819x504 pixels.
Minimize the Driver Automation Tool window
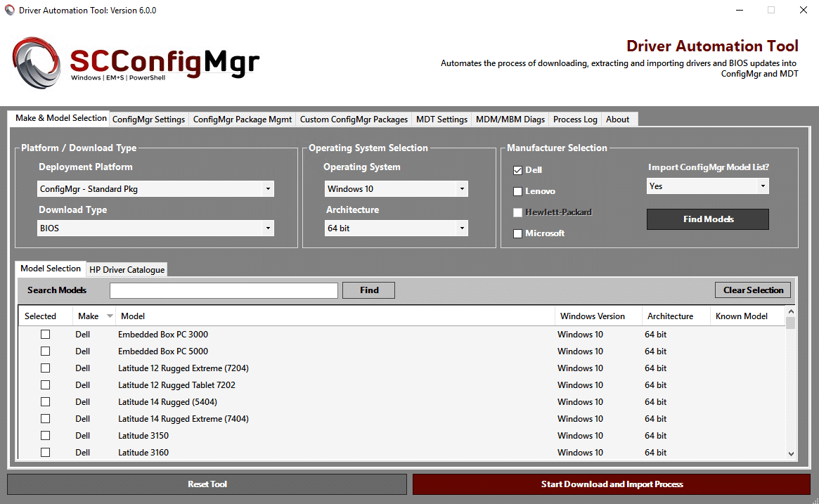pos(739,11)
